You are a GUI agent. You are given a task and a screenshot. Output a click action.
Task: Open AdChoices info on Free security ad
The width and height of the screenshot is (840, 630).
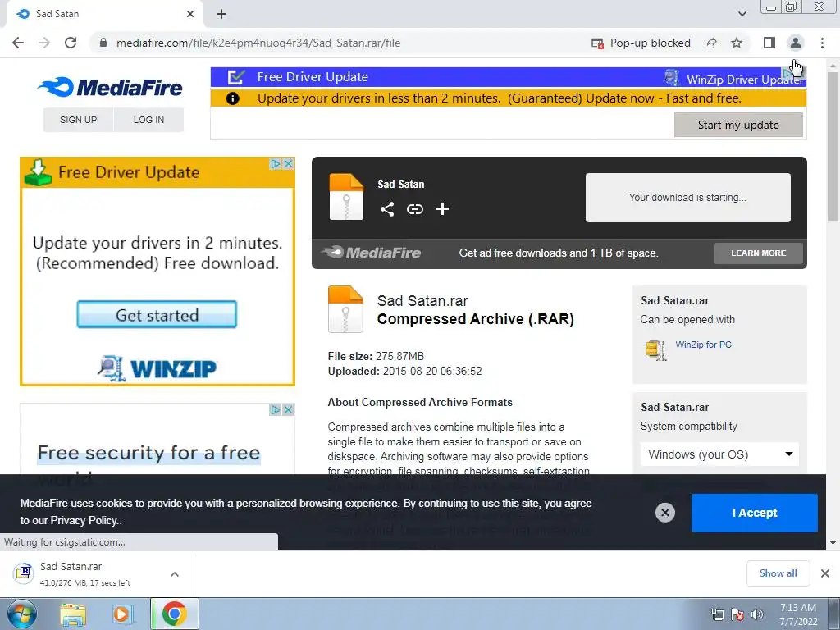tap(276, 409)
